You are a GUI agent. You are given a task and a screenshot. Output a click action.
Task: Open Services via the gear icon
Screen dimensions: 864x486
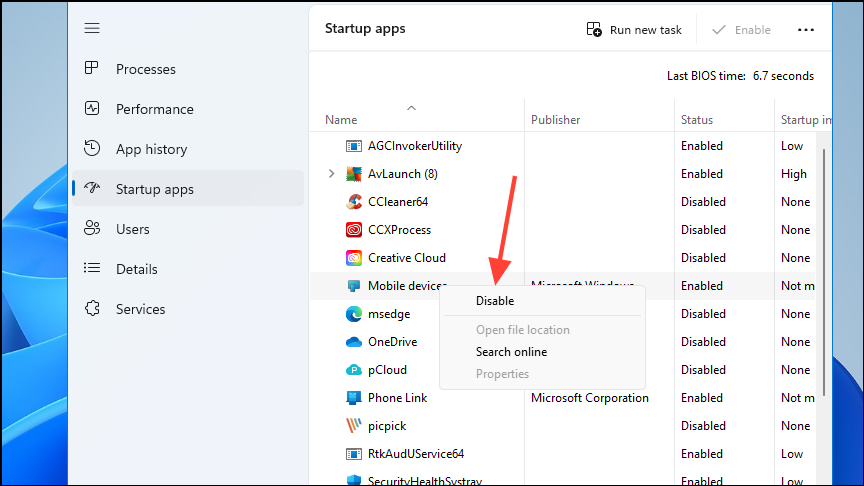pyautogui.click(x=92, y=309)
